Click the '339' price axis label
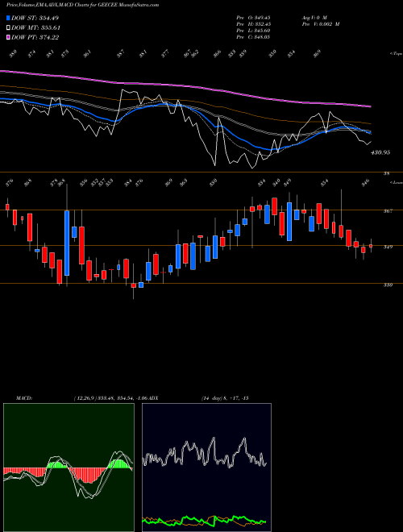The width and height of the screenshot is (403, 532). (x=388, y=285)
